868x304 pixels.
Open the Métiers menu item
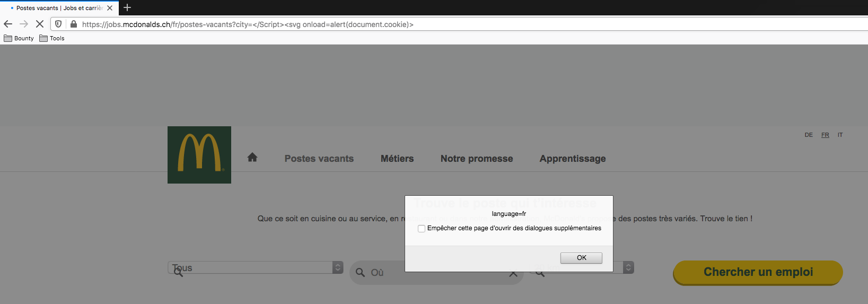397,159
